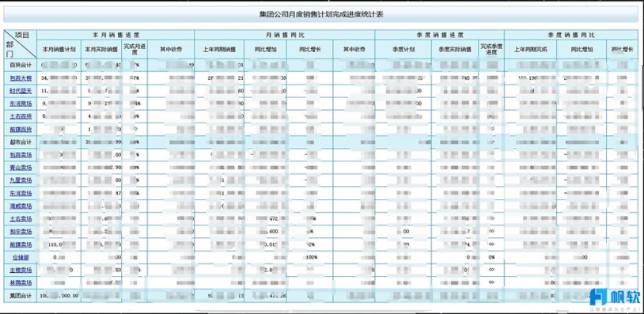Click the 完成季度进度 column header
644x314 pixels.
(491, 49)
